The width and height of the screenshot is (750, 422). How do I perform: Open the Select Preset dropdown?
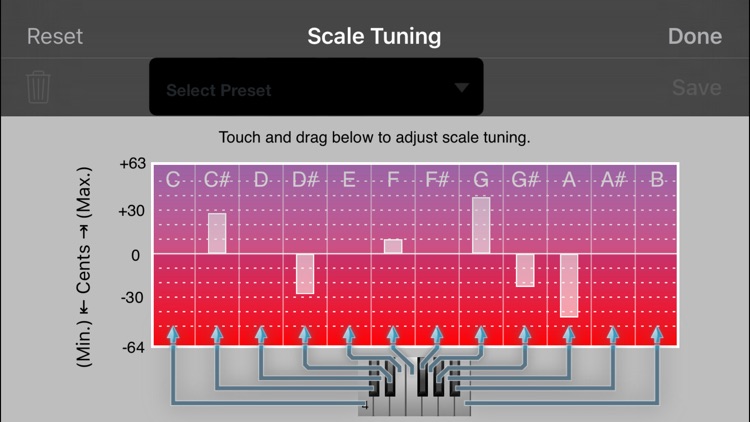click(x=316, y=87)
